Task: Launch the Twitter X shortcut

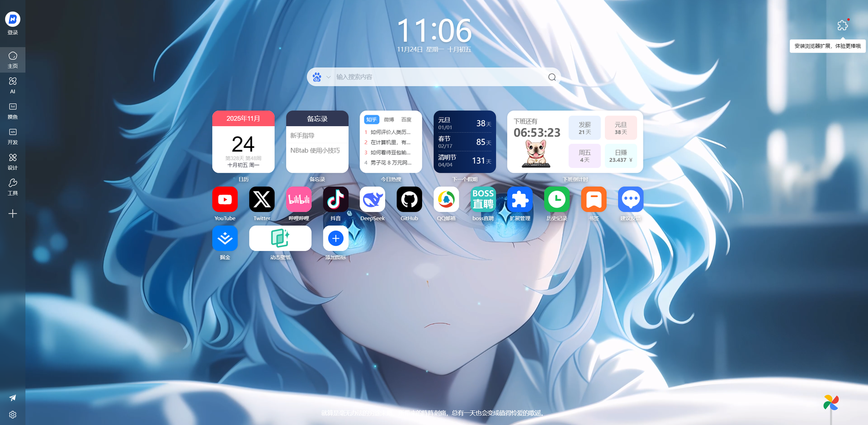Action: 262,199
